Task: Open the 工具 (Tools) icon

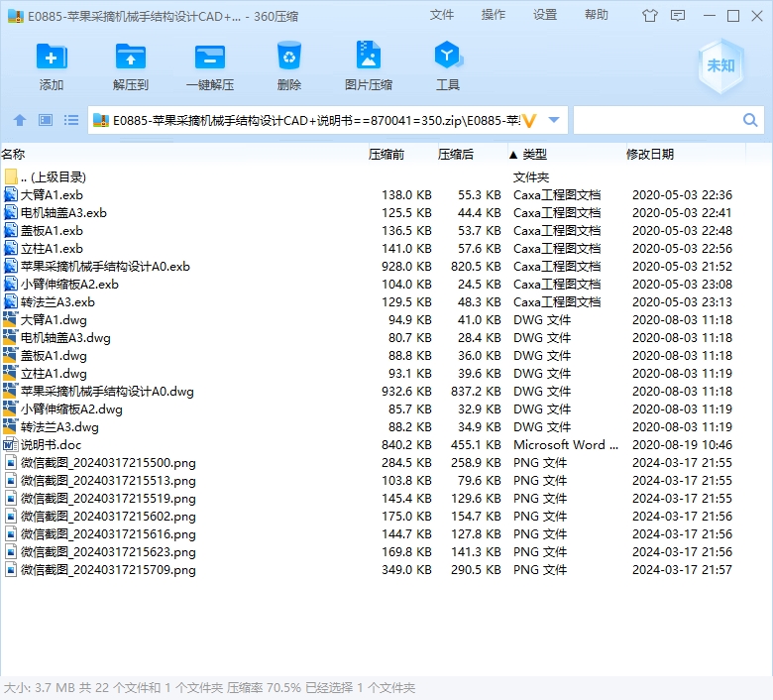Action: tap(448, 56)
